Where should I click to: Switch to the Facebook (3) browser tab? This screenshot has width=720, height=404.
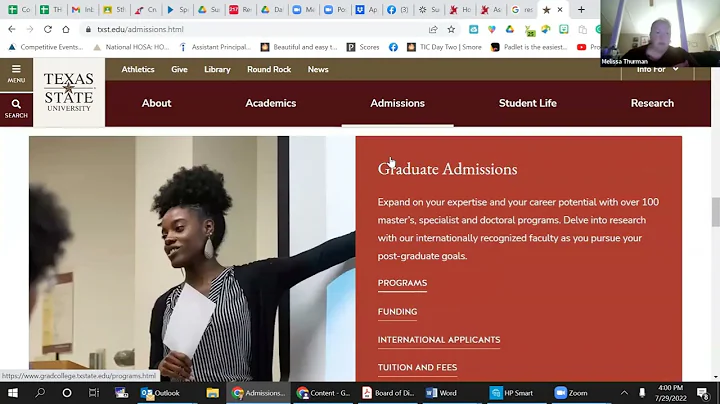(x=398, y=9)
